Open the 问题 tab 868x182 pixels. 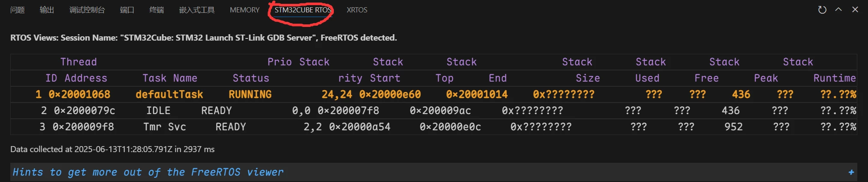pyautogui.click(x=18, y=10)
